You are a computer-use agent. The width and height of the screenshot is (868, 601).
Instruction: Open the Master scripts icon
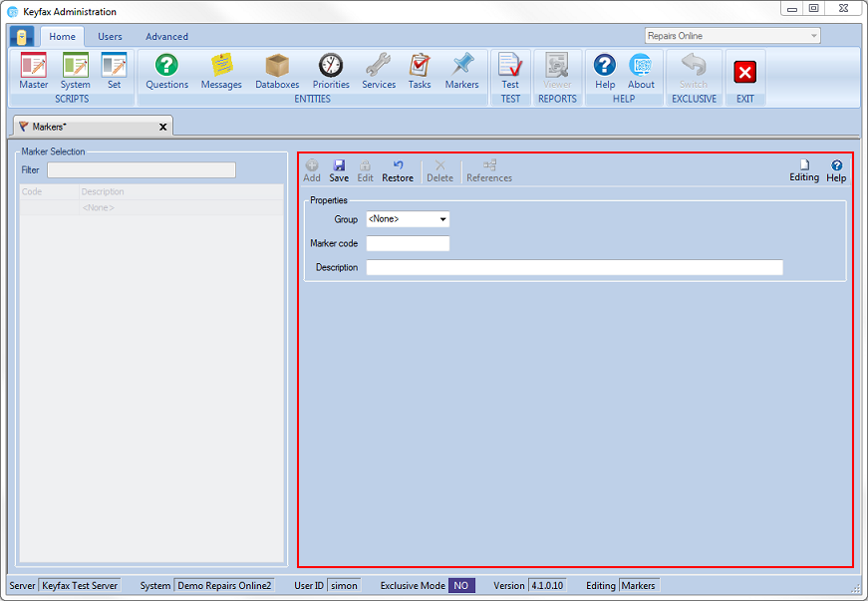pyautogui.click(x=33, y=71)
